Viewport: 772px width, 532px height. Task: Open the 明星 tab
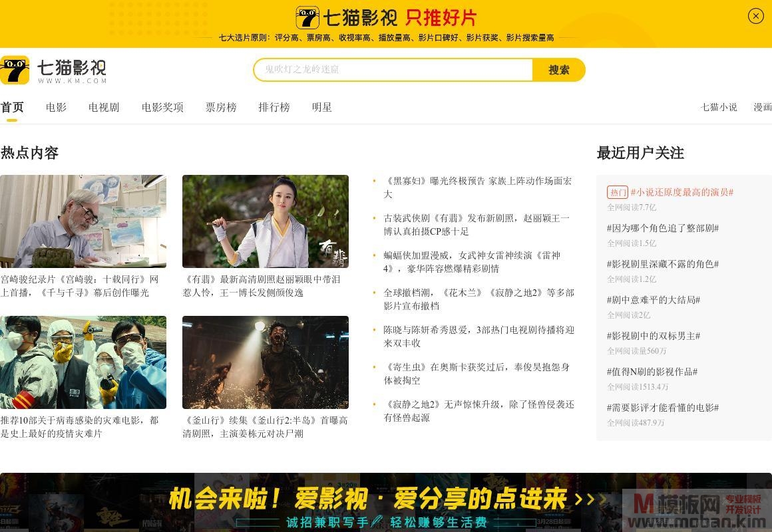point(322,107)
